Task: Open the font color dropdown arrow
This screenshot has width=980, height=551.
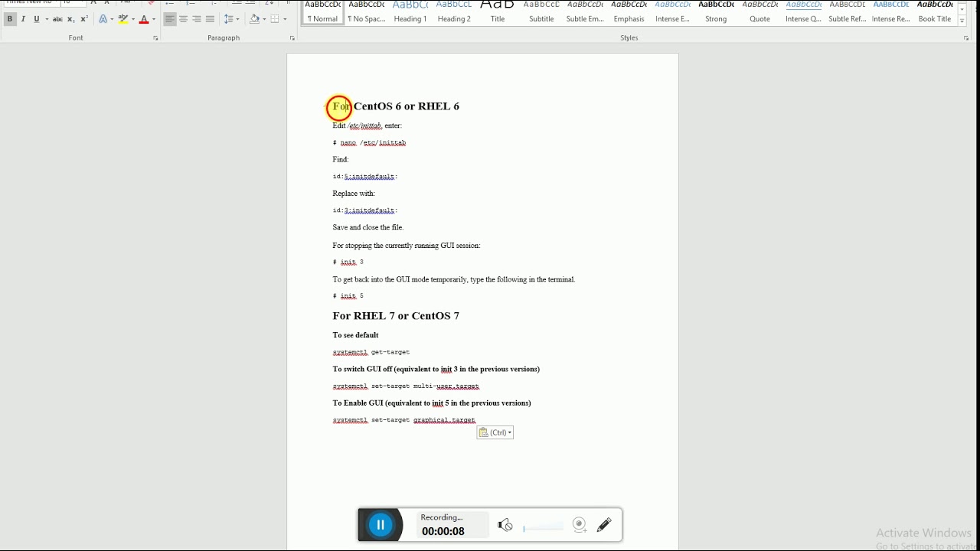Action: coord(154,19)
